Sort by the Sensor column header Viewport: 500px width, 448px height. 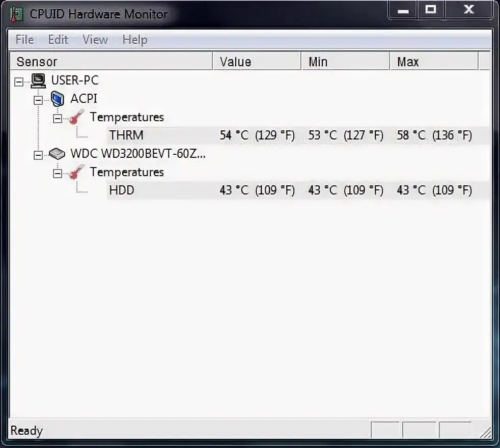point(111,61)
